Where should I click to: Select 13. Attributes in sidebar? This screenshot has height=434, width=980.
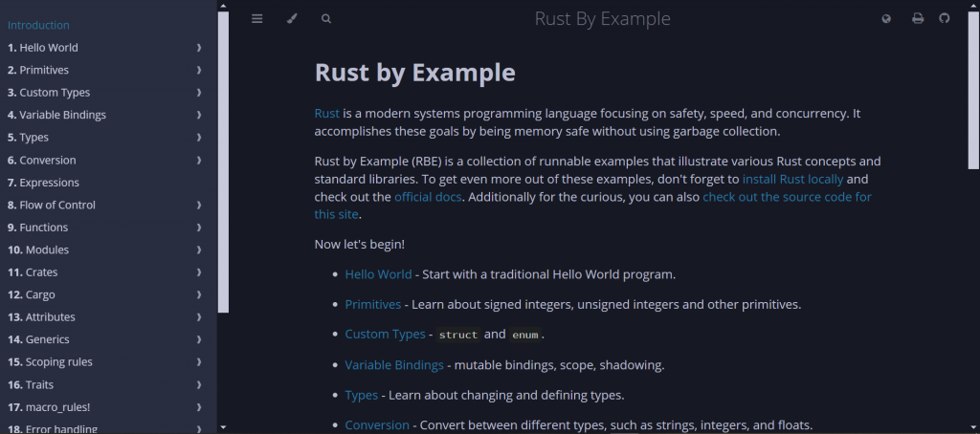pyautogui.click(x=41, y=317)
